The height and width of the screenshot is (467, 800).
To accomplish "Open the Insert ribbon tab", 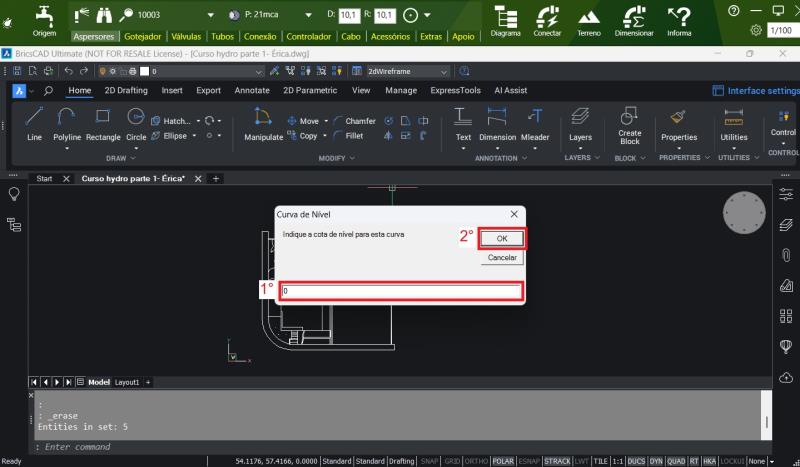I will click(x=172, y=90).
